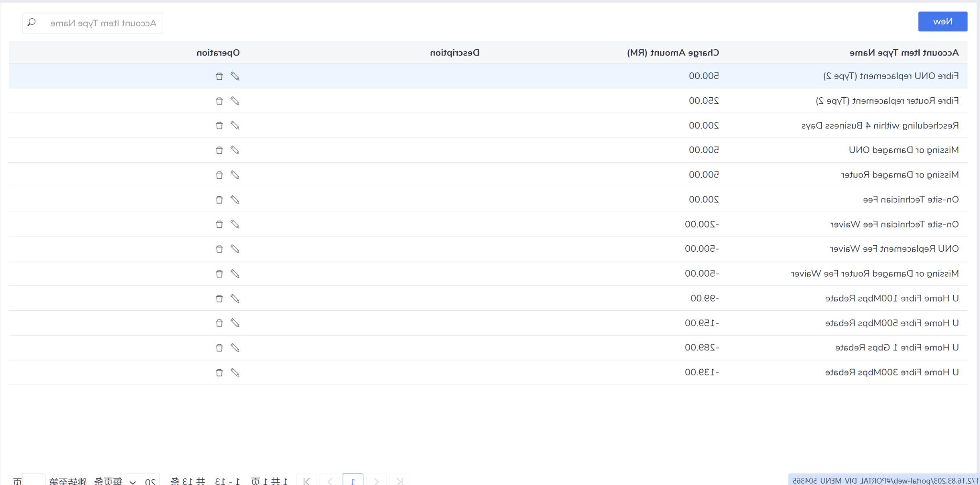Viewport: 980px width, 485px height.
Task: Click the -289.00 charge amount cell
Action: pos(702,348)
